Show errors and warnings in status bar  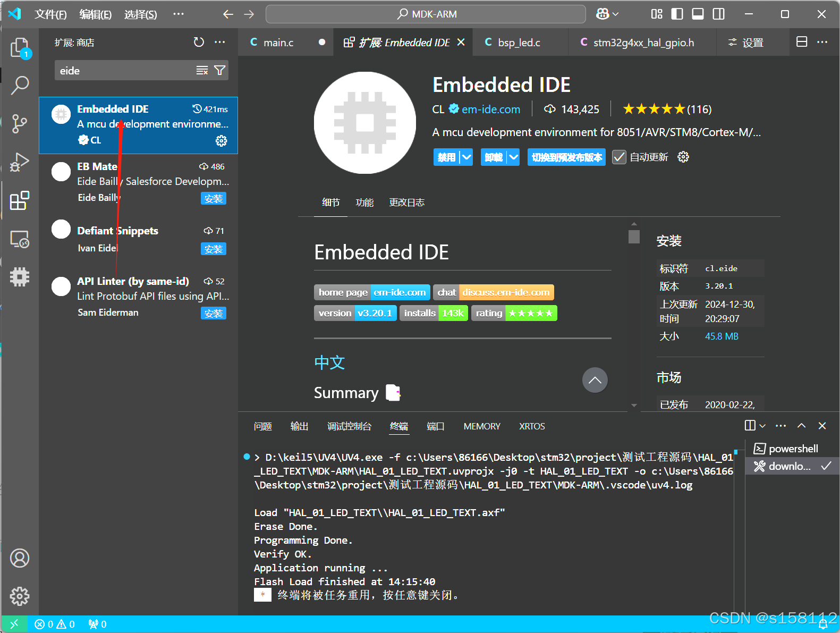click(x=55, y=624)
